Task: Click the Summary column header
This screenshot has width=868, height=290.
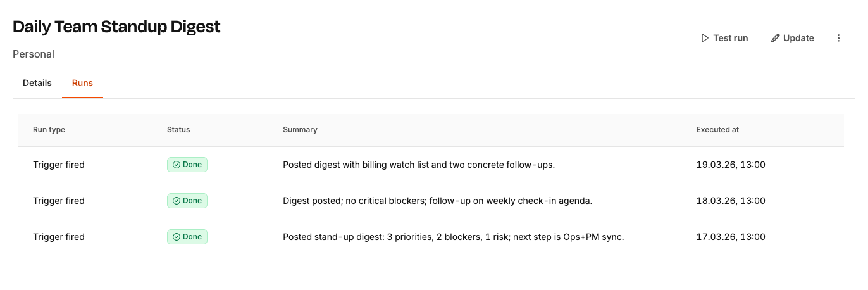Action: pos(300,130)
